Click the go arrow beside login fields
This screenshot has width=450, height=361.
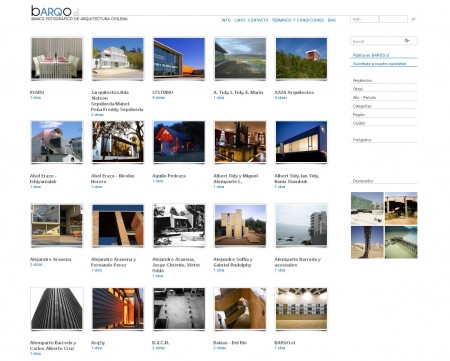click(x=413, y=19)
